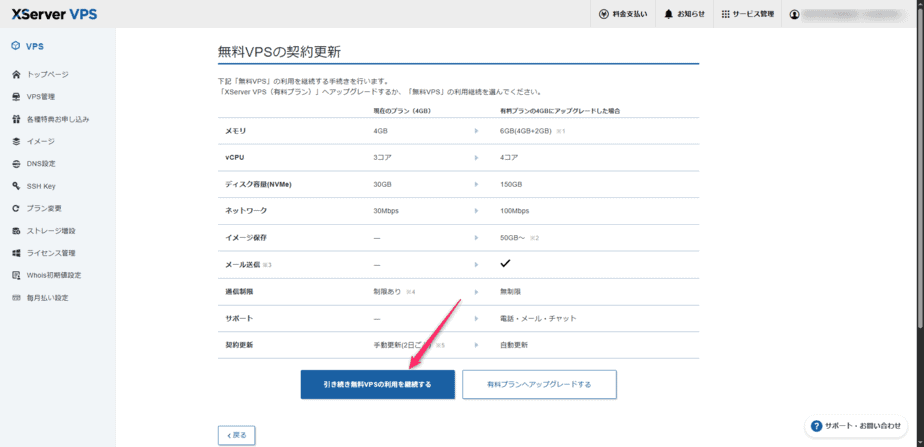Open サービス管理 grid menu
Viewport: 924px width, 447px height.
coord(747,14)
